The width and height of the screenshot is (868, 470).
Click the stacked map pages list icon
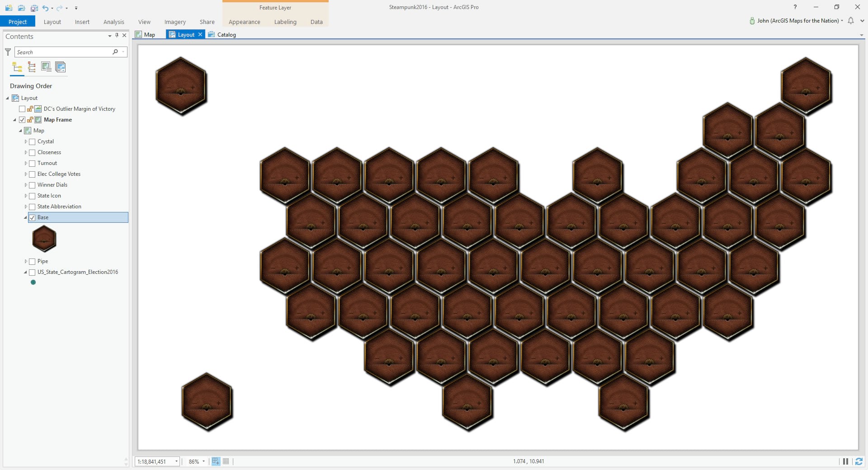pyautogui.click(x=61, y=67)
